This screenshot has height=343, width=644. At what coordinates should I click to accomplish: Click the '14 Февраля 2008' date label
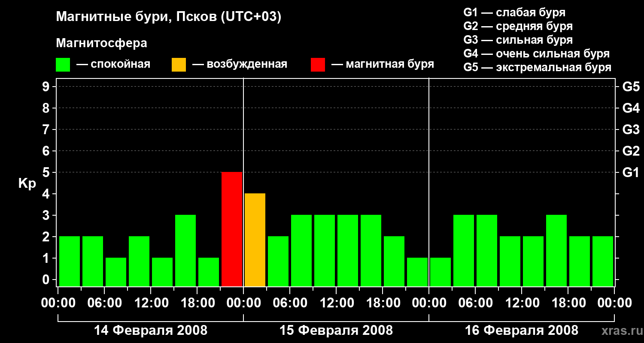click(x=151, y=331)
